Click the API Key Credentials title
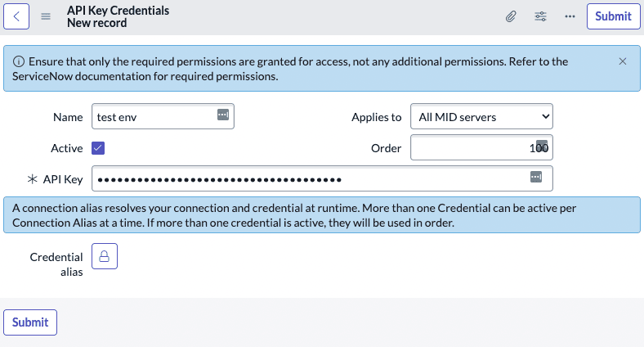The height and width of the screenshot is (347, 644). (x=118, y=11)
